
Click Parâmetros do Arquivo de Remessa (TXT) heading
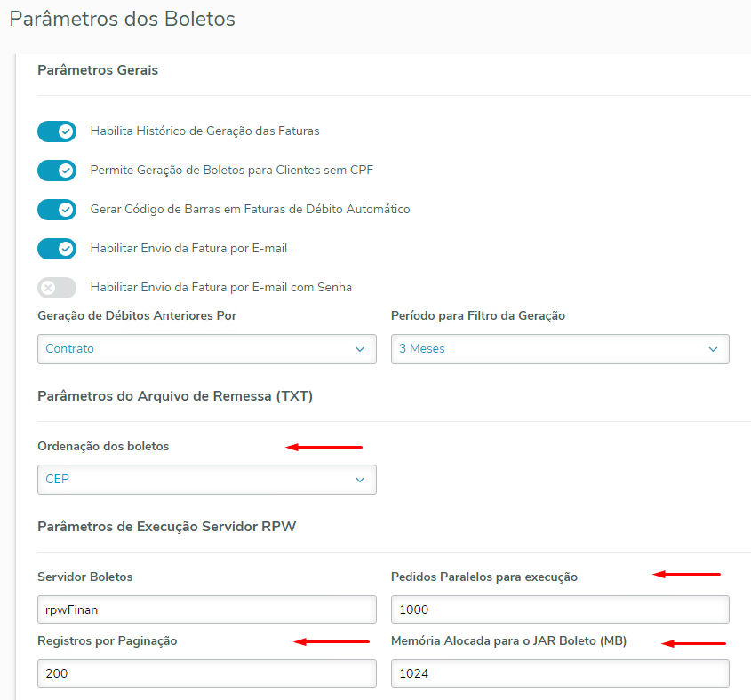[x=175, y=396]
